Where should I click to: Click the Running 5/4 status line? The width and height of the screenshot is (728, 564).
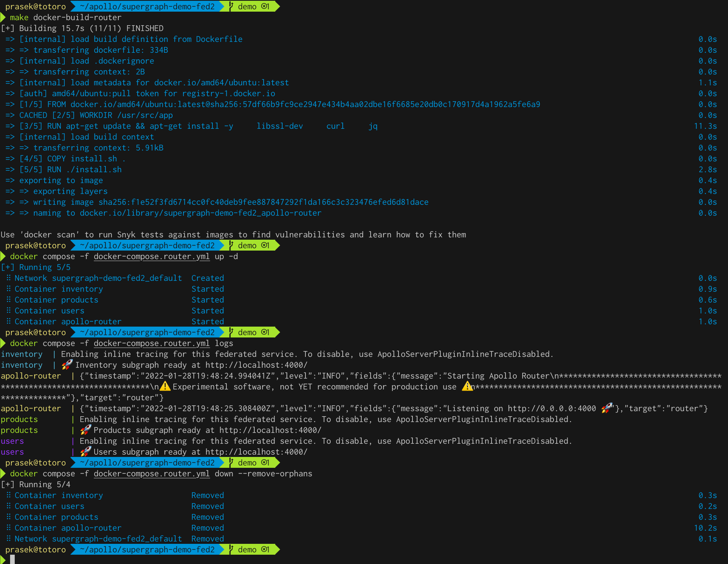pos(36,484)
